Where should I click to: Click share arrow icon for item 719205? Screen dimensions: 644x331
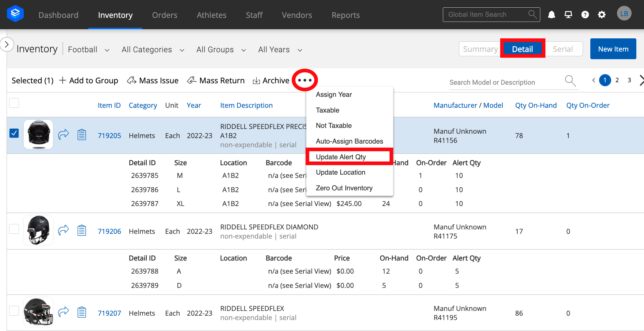64,134
